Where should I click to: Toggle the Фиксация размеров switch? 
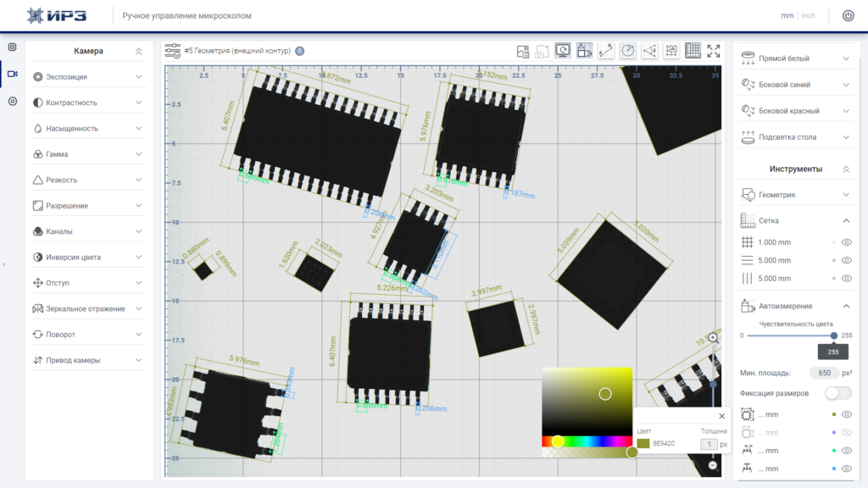(837, 393)
